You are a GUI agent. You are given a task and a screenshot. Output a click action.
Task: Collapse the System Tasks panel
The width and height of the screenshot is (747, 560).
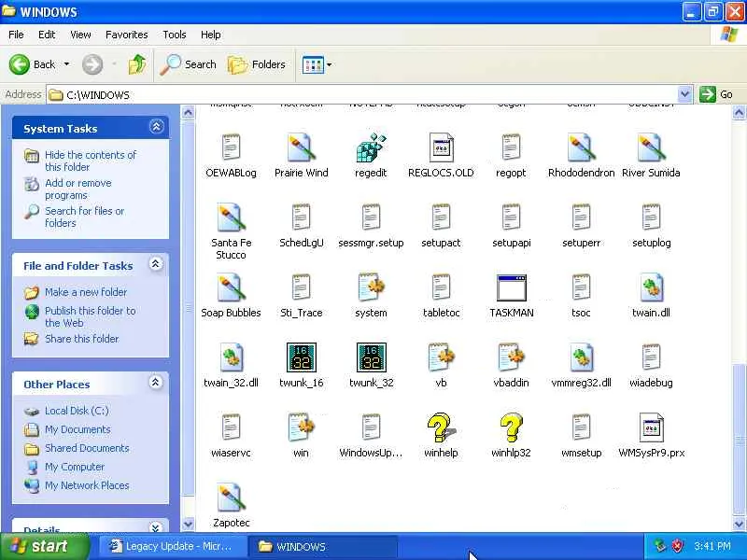pyautogui.click(x=156, y=127)
